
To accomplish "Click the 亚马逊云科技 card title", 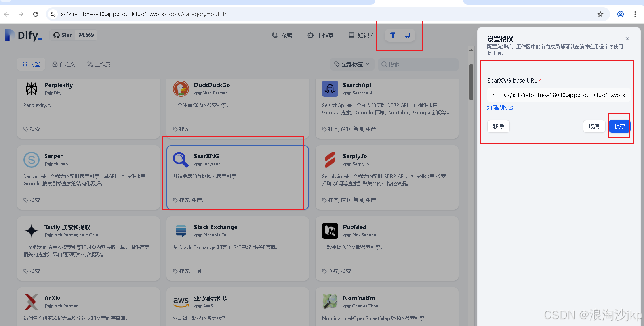I will 210,298.
